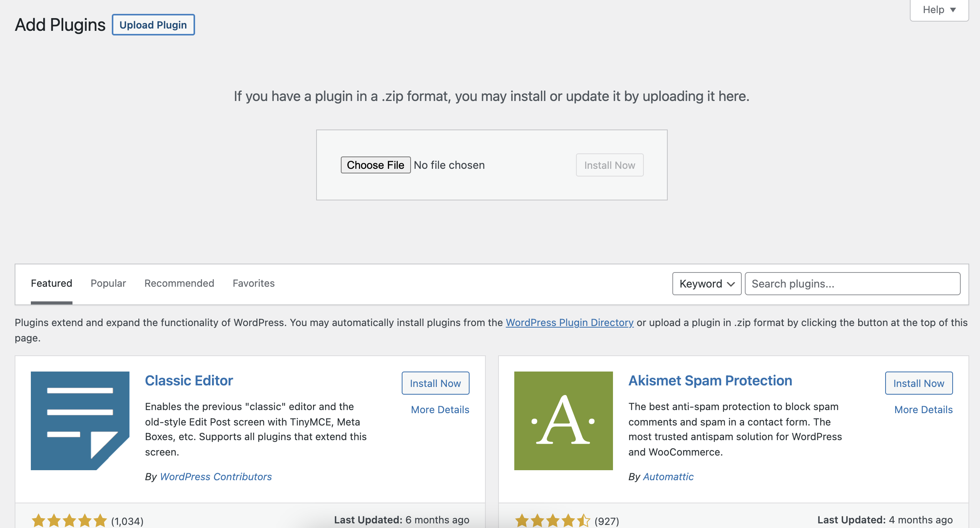Open the Automattic author link
Screen dimensions: 980x528
click(668, 477)
